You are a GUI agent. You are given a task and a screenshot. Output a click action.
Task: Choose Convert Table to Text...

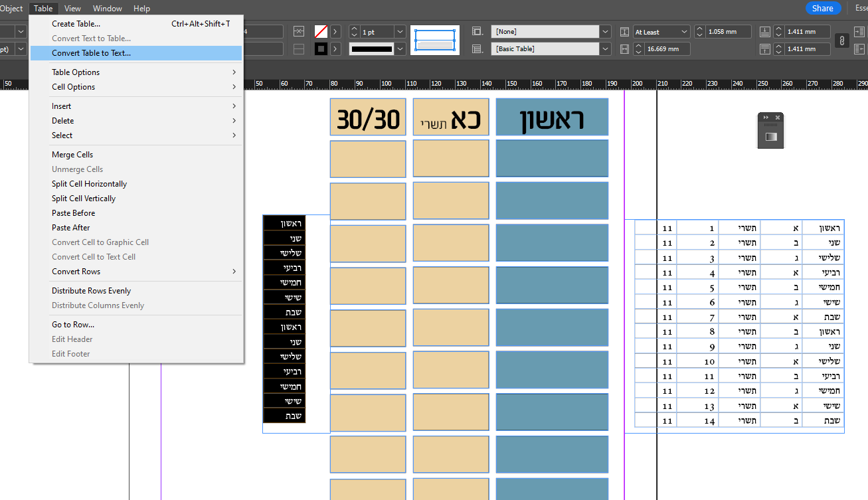pos(136,53)
